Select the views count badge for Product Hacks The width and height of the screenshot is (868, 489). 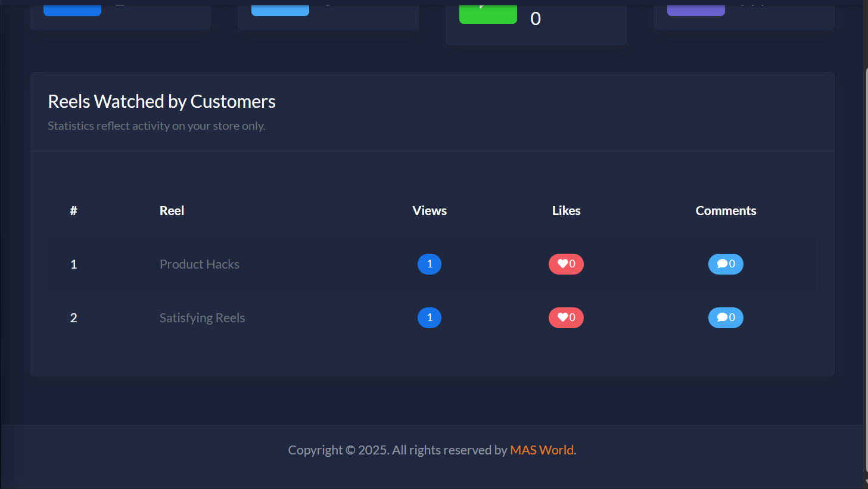430,264
